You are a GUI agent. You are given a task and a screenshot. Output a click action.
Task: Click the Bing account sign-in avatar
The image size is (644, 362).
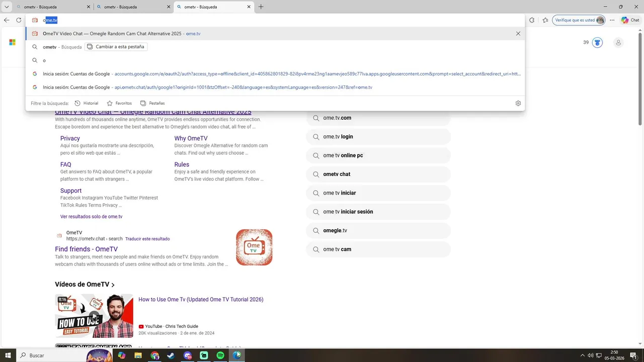pos(619,43)
